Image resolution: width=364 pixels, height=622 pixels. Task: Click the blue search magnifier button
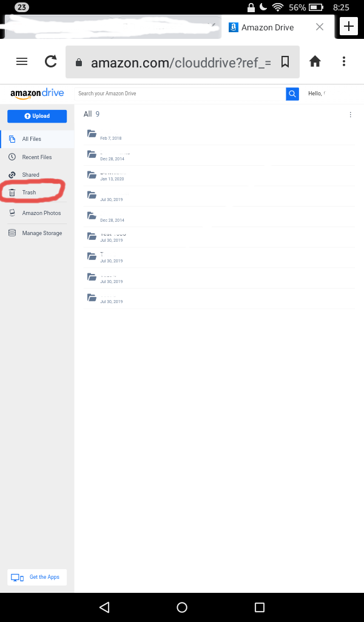pyautogui.click(x=292, y=94)
